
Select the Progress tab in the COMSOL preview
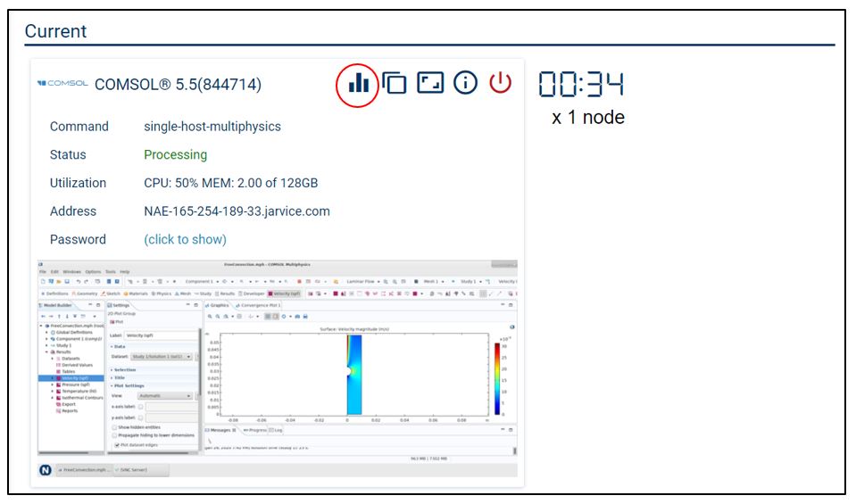254,430
